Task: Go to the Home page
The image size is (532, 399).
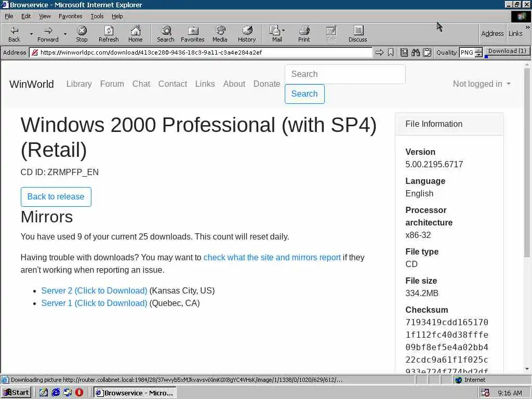Action: click(136, 34)
